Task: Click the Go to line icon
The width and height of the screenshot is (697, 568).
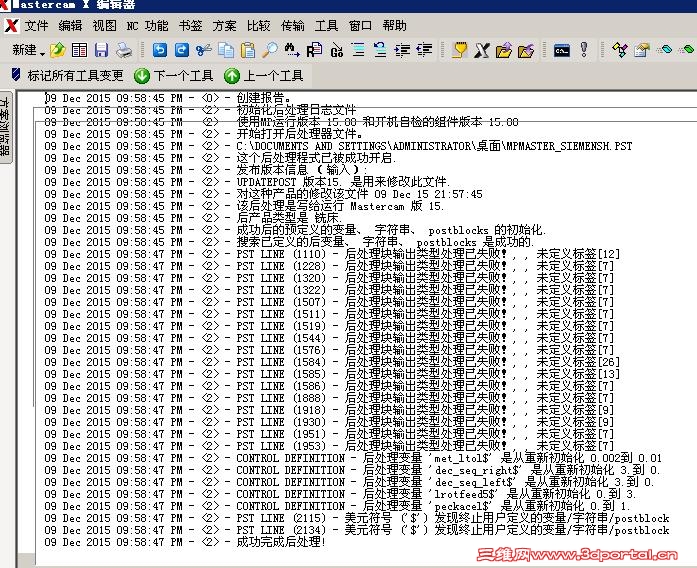Action: pyautogui.click(x=337, y=51)
